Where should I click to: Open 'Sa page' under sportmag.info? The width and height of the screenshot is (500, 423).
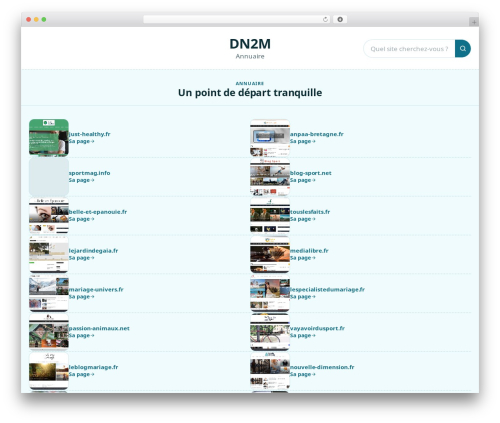[81, 180]
